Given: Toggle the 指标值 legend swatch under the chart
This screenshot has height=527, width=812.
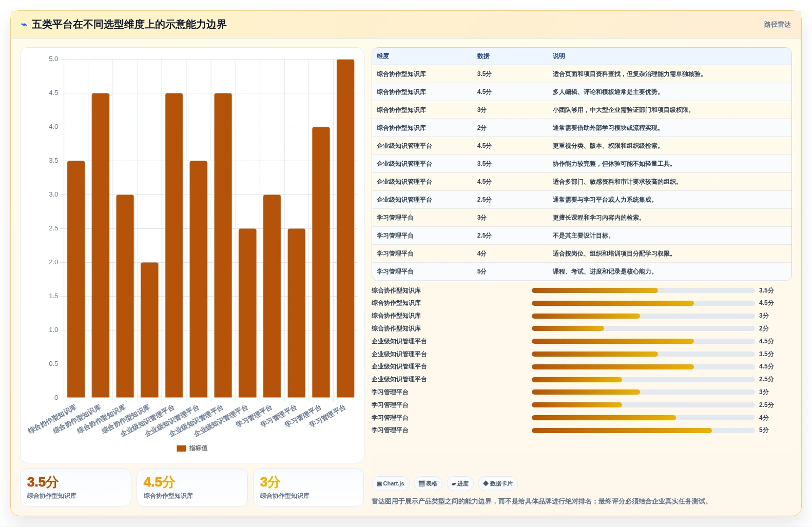Looking at the screenshot, I should tap(181, 448).
